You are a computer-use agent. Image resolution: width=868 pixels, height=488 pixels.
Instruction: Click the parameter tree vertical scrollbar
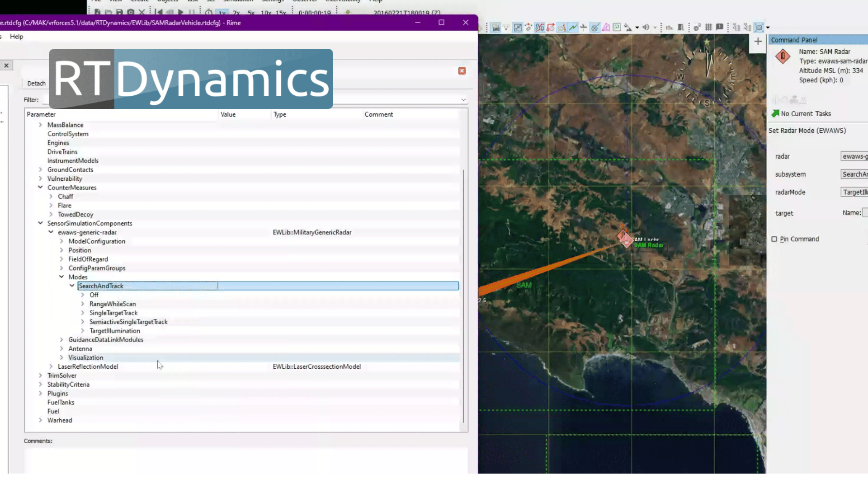463,296
